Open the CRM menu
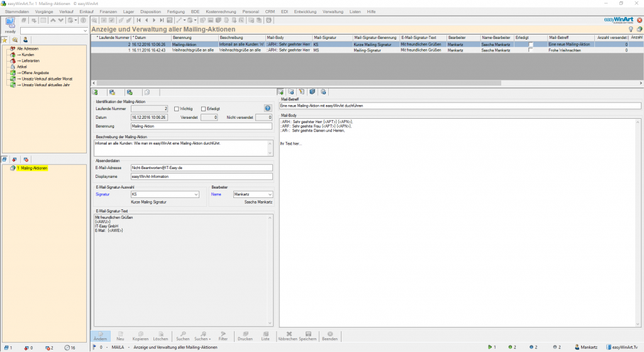The image size is (644, 352). click(269, 12)
